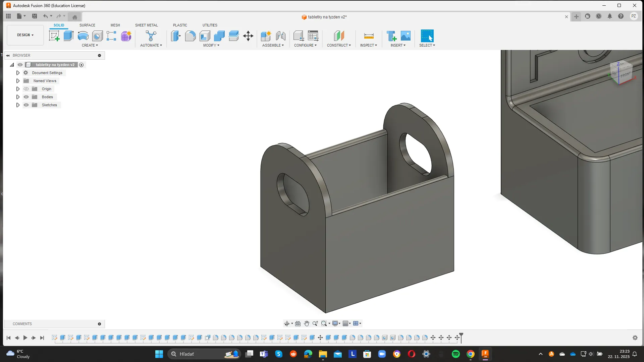The width and height of the screenshot is (644, 362).
Task: Play the design timeline
Action: 25,338
